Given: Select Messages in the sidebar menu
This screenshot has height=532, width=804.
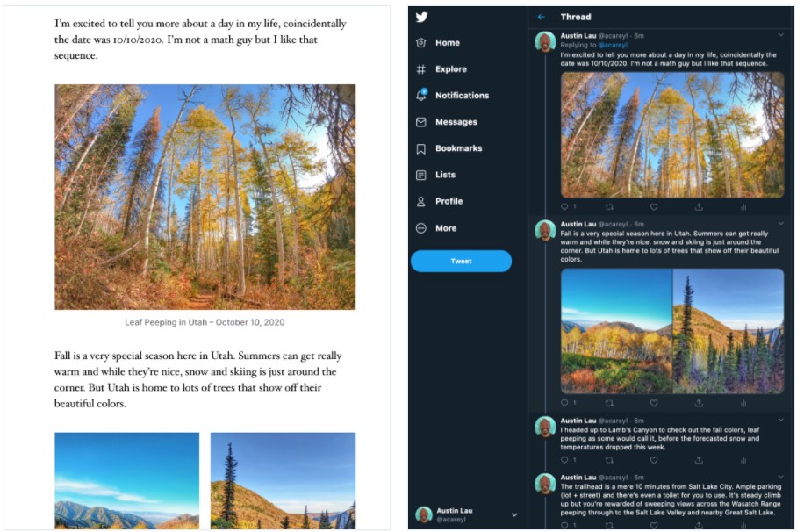Looking at the screenshot, I should click(456, 122).
